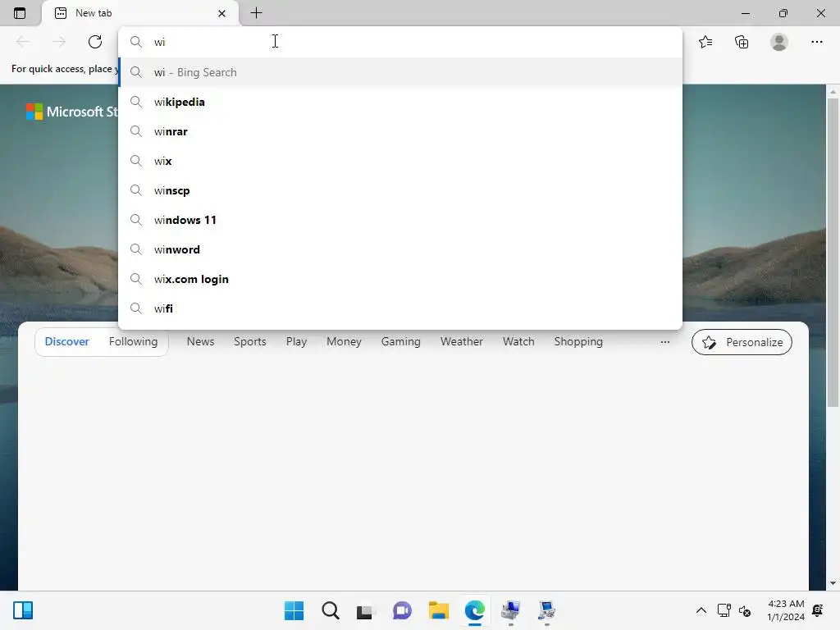
Task: Select the 'wix.com login' suggestion
Action: pyautogui.click(x=400, y=279)
